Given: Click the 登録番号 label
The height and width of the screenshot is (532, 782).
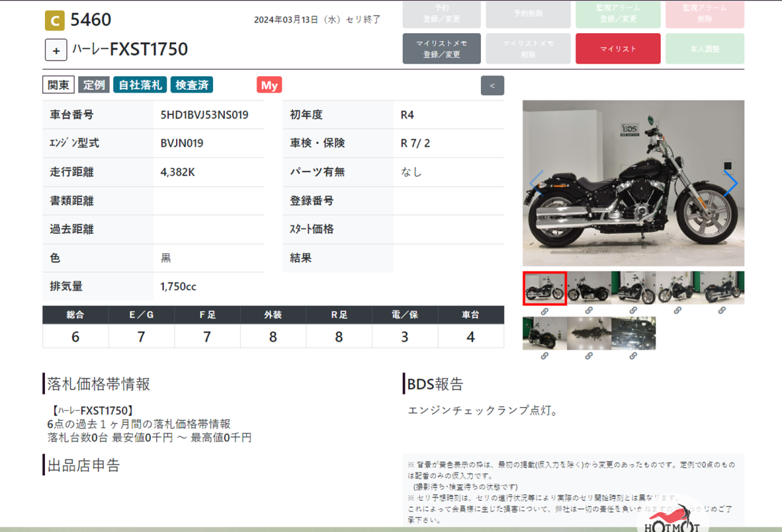Looking at the screenshot, I should [311, 201].
